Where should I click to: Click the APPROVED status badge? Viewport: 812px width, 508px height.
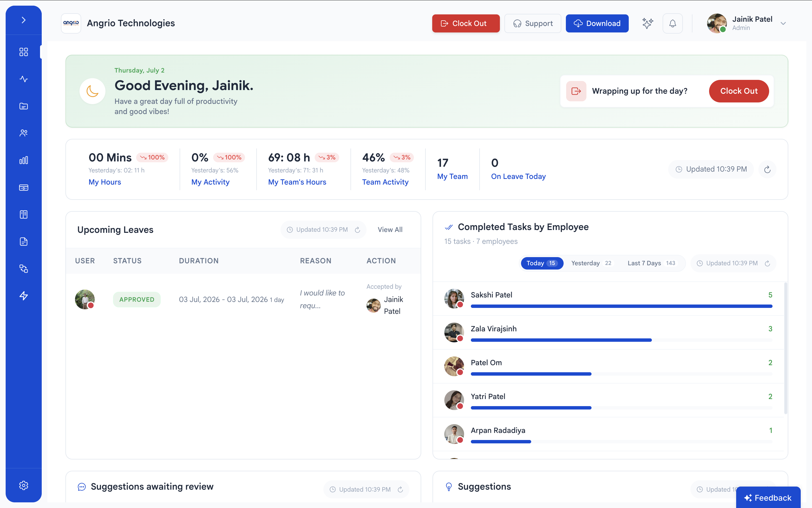[137, 299]
